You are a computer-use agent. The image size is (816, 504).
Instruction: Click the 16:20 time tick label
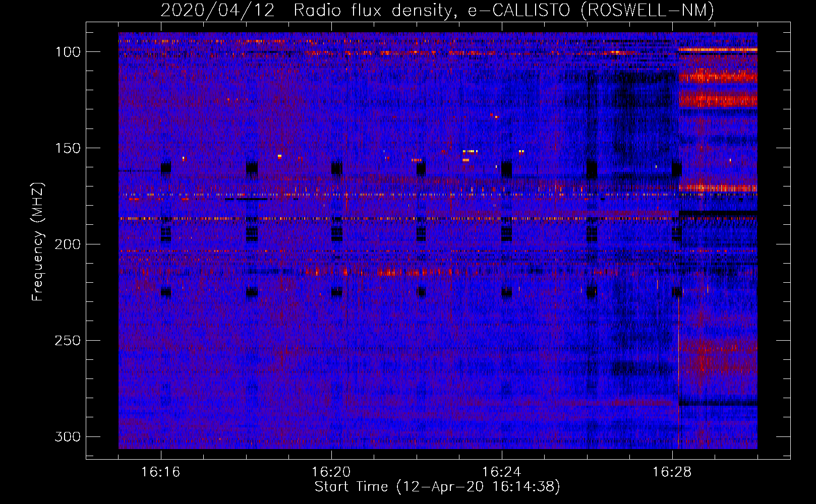pyautogui.click(x=331, y=472)
